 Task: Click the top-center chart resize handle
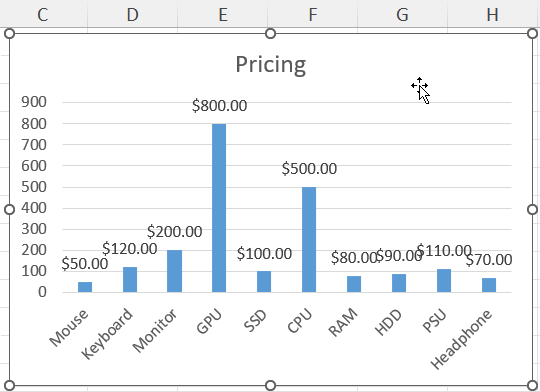[x=271, y=33]
